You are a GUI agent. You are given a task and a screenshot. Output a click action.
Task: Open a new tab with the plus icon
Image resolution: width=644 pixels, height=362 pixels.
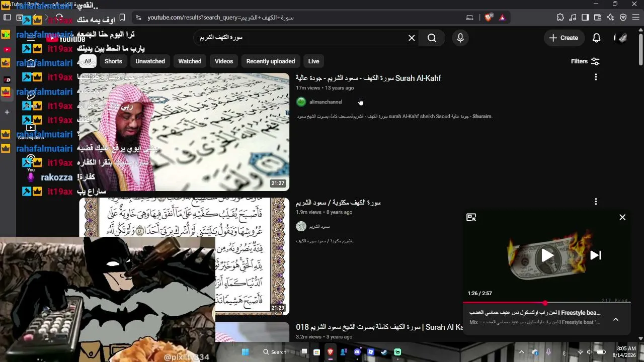click(x=7, y=112)
